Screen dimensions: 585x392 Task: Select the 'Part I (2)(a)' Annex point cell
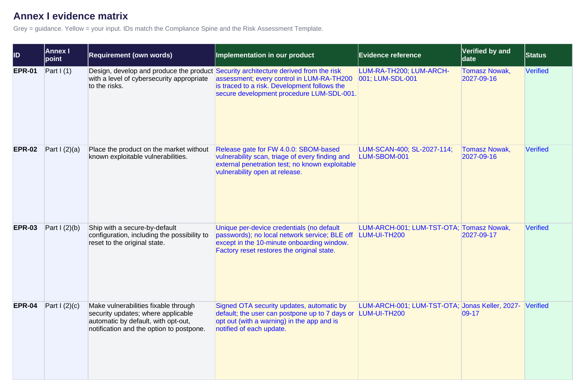(x=66, y=184)
